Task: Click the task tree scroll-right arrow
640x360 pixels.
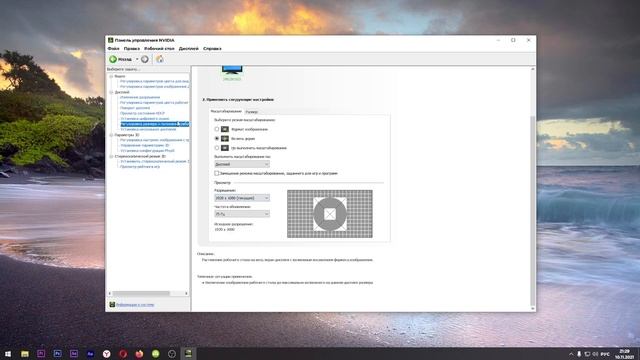Action: 187,293
